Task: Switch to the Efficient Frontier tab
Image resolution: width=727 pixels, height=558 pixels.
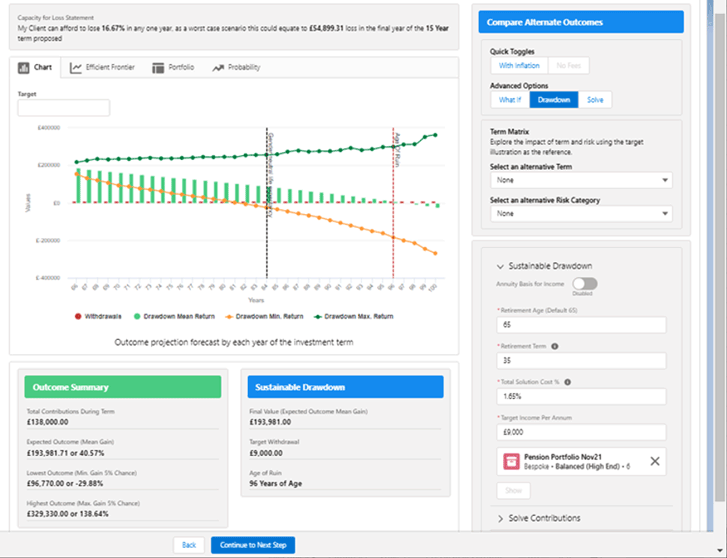Action: pyautogui.click(x=102, y=68)
